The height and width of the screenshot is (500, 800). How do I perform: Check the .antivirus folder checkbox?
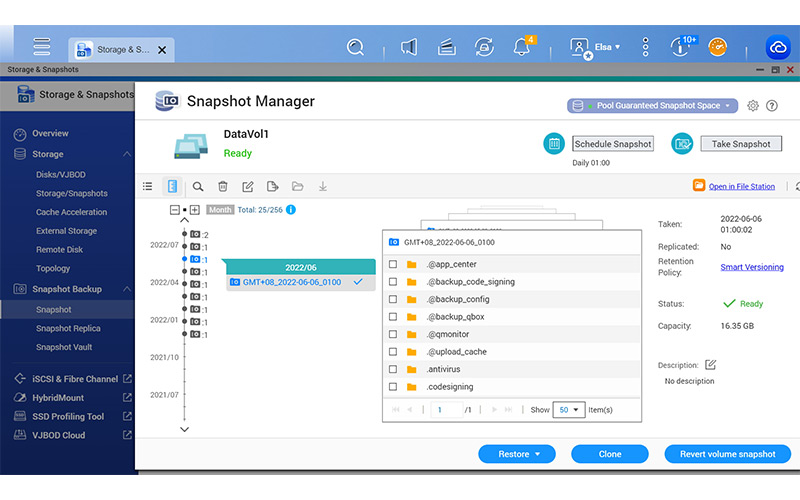[393, 369]
